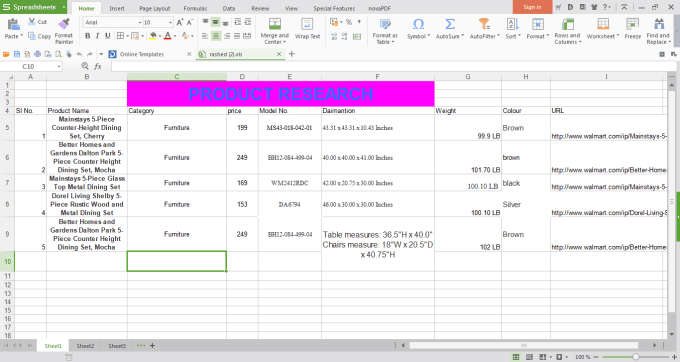Click the Merge and Center icon
680x362 pixels.
tap(275, 24)
